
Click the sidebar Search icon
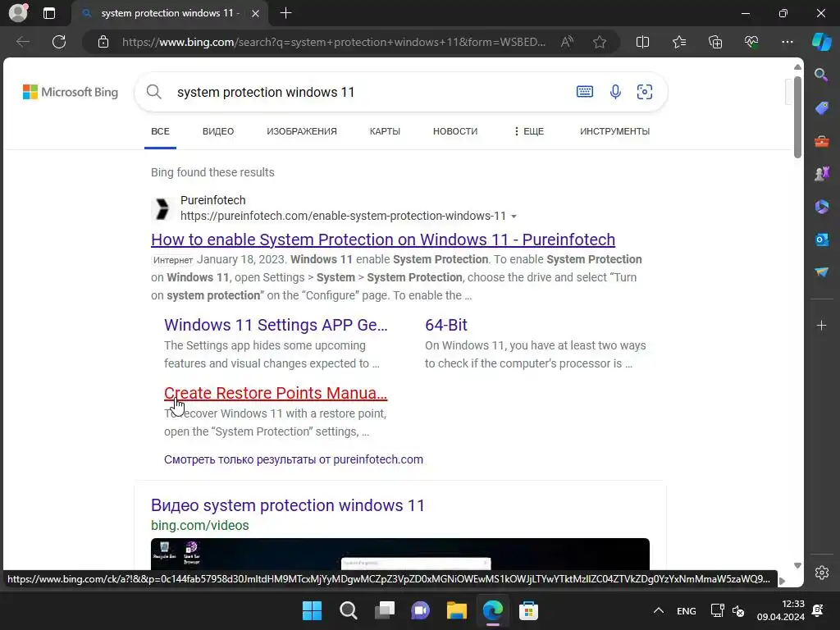821,75
